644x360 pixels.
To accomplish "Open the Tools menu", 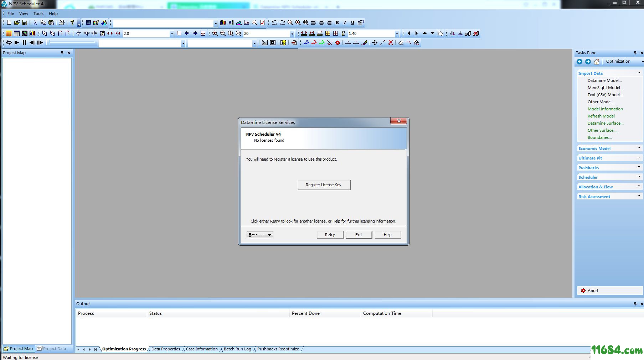I will click(x=38, y=14).
